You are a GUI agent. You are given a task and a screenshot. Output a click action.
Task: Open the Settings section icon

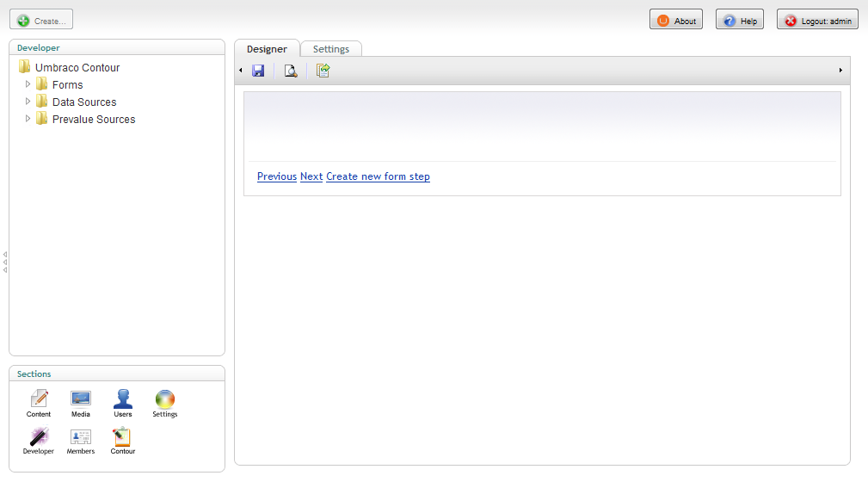click(164, 403)
